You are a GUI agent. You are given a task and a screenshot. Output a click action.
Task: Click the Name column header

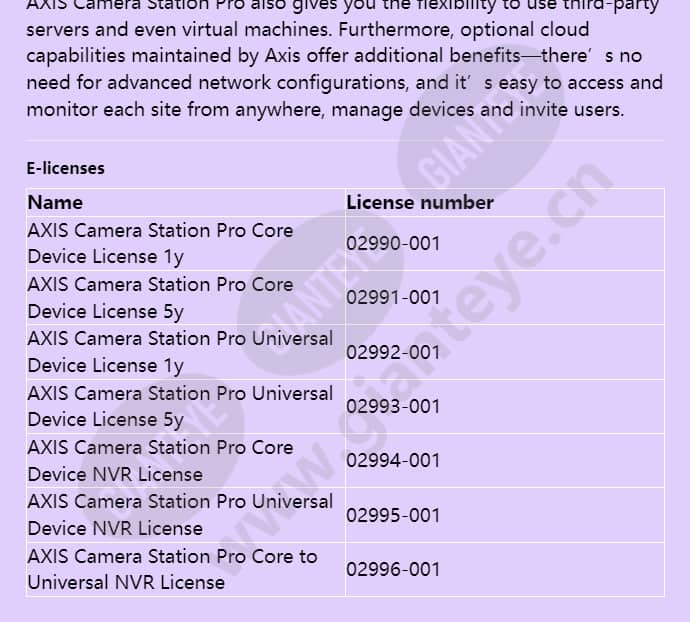click(x=55, y=202)
